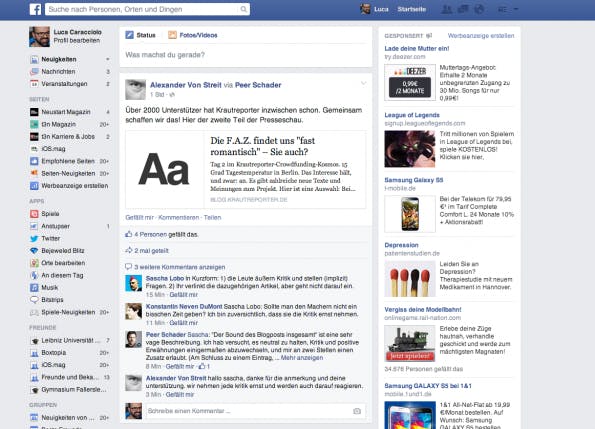Click Aa article thumbnail
This screenshot has width=595, height=429.
164,170
